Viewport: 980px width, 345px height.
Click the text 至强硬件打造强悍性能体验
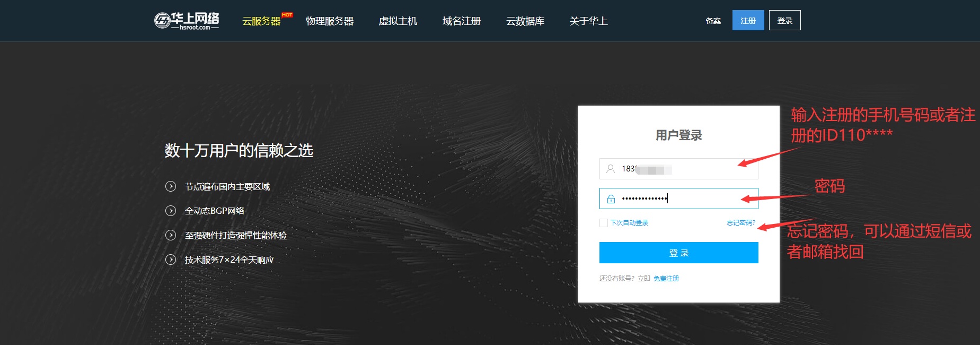(236, 235)
